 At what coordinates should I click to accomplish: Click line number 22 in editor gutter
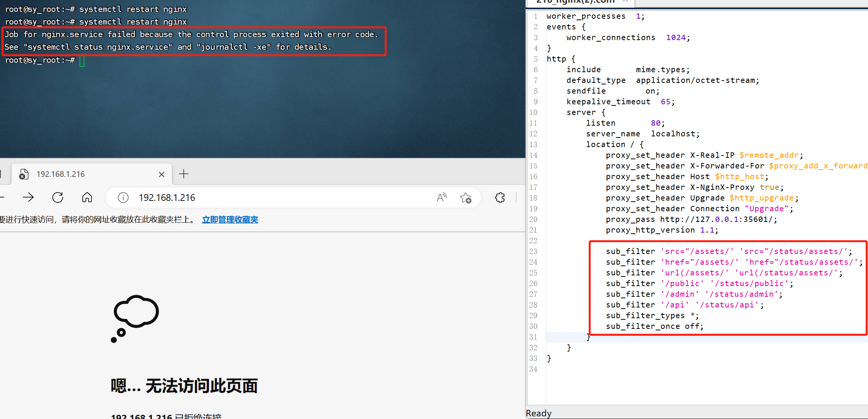pos(533,241)
